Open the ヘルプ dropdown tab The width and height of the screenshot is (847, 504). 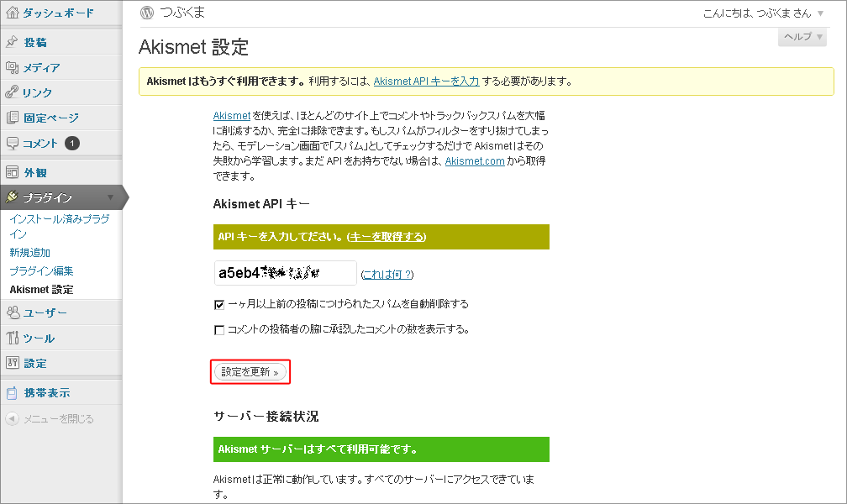(802, 37)
